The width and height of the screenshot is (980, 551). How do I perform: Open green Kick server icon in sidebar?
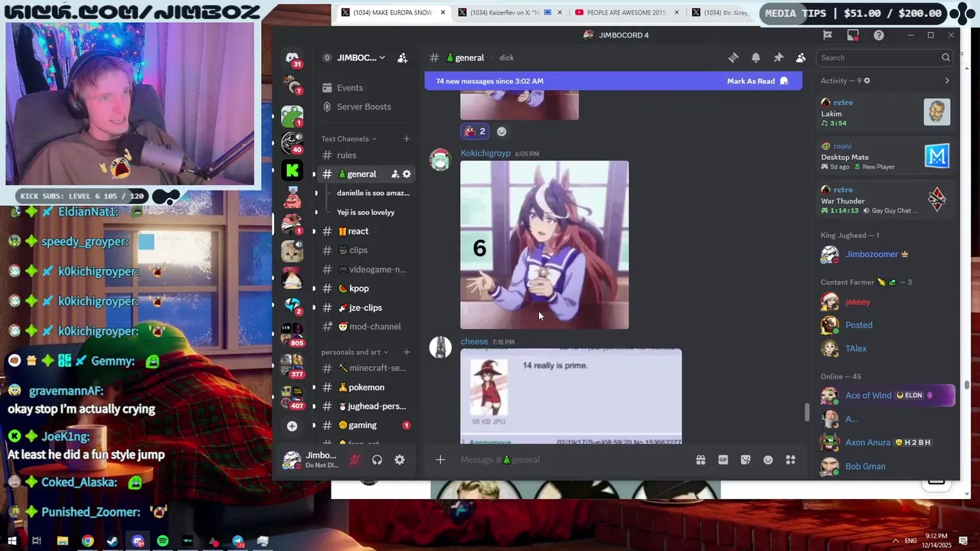pyautogui.click(x=292, y=171)
